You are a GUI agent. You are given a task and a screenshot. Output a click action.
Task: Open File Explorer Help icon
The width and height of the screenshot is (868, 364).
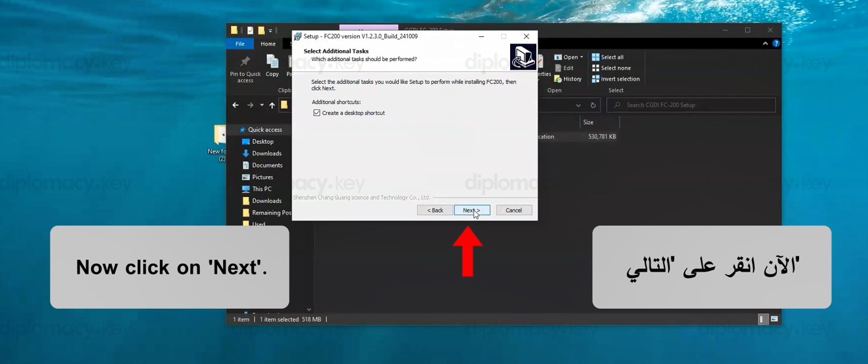pyautogui.click(x=776, y=44)
